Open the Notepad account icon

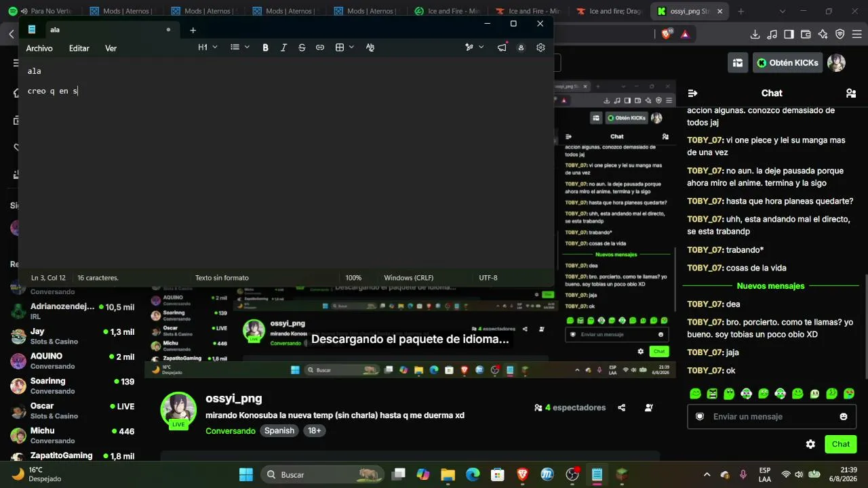coord(521,47)
